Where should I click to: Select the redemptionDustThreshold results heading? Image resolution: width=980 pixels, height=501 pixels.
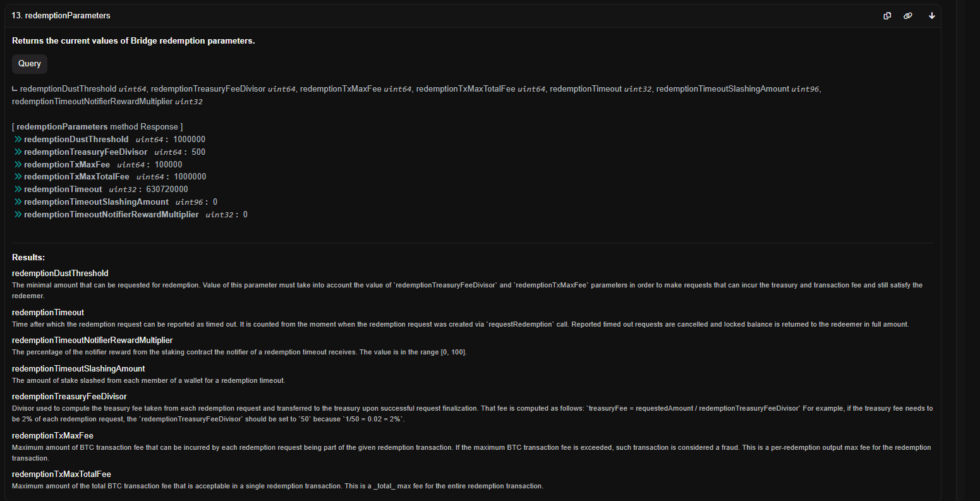(60, 274)
